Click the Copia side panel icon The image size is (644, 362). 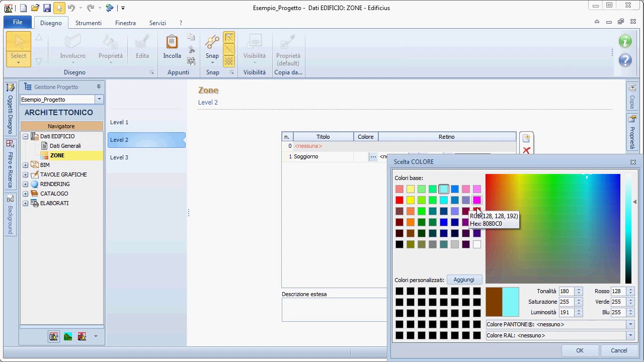point(632,96)
